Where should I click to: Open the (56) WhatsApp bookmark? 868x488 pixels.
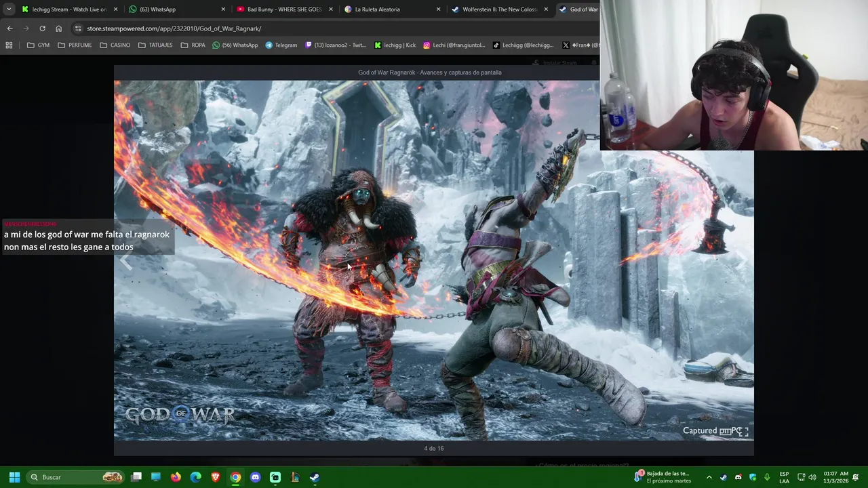pos(235,45)
